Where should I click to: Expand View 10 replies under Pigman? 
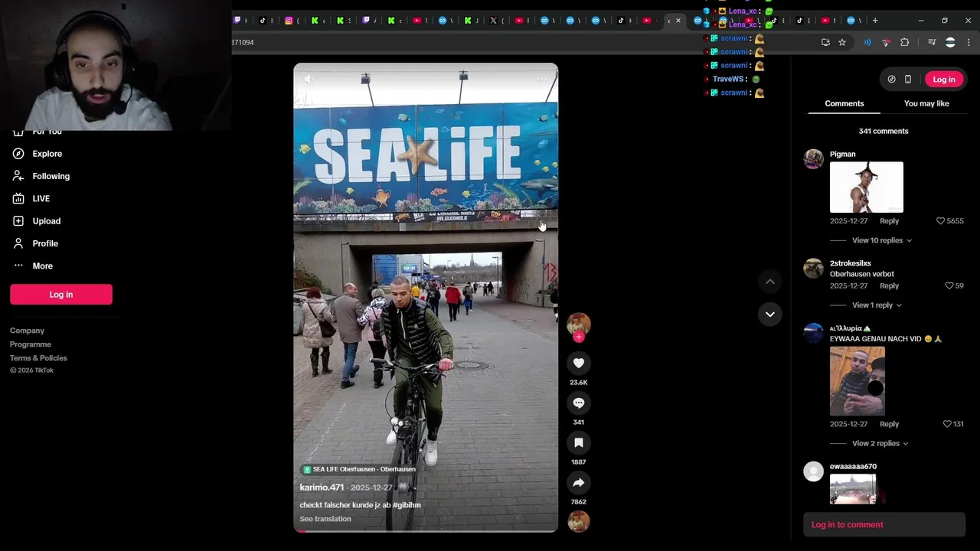[882, 240]
